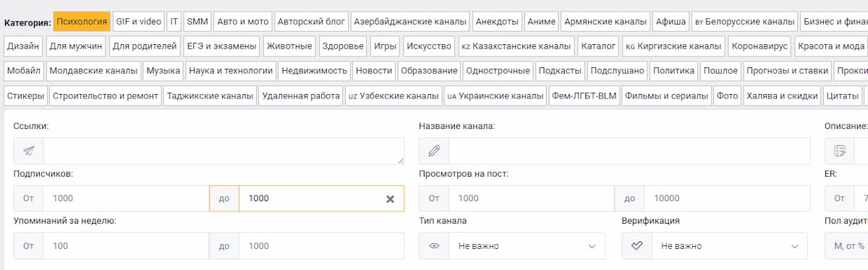This screenshot has height=270, width=868.
Task: Pick the ЕГЭ и экзамены category
Action: (221, 46)
